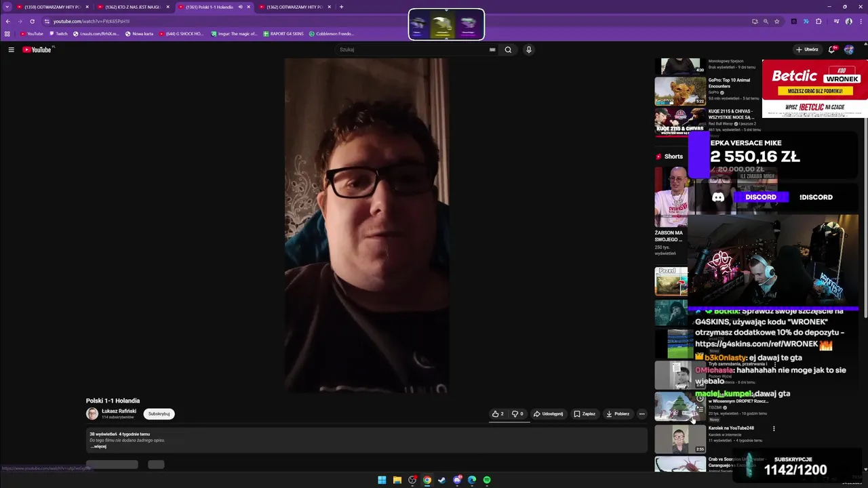868x488 pixels.
Task: Click the Subskrybuj button
Action: [159, 413]
